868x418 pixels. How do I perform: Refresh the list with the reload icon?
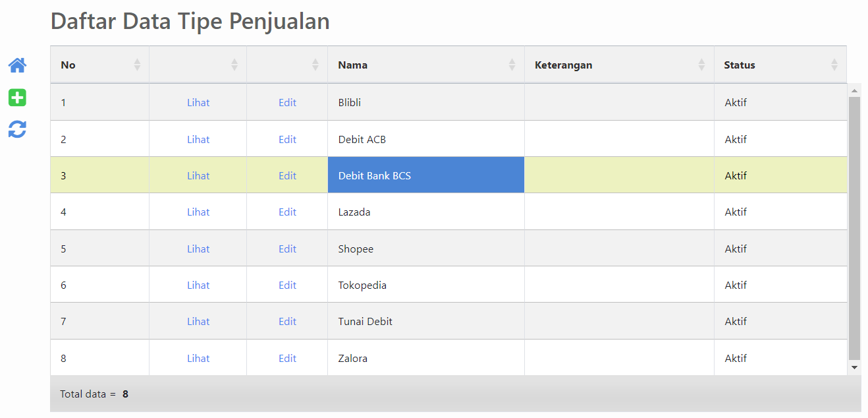[x=17, y=129]
